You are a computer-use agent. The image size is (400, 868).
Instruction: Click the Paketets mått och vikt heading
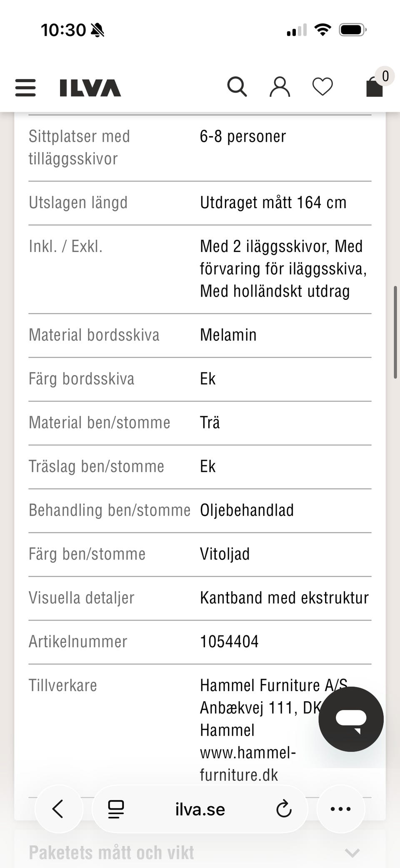(x=111, y=853)
